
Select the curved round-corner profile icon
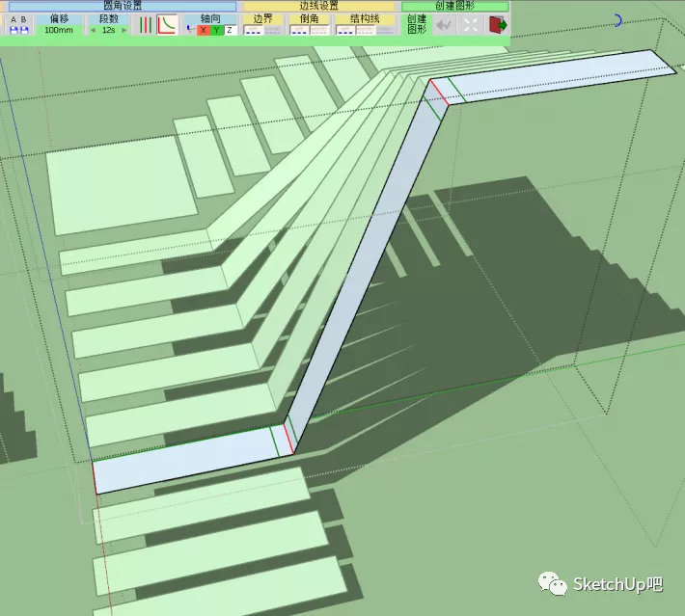(167, 25)
